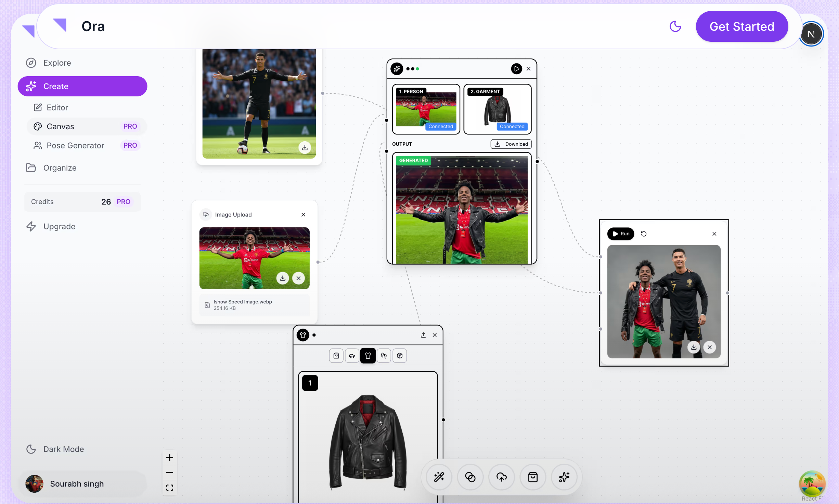Toggle Dark Mode in the sidebar

(x=55, y=449)
